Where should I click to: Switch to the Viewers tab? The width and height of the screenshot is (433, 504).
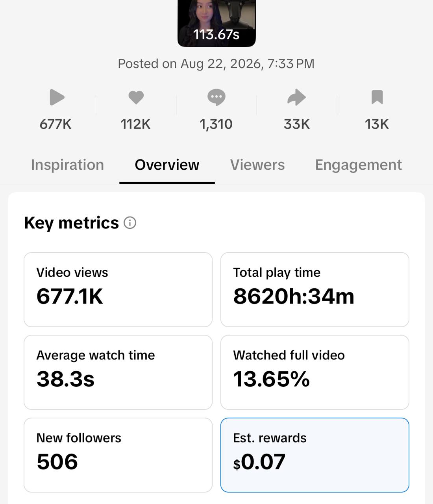pyautogui.click(x=257, y=165)
